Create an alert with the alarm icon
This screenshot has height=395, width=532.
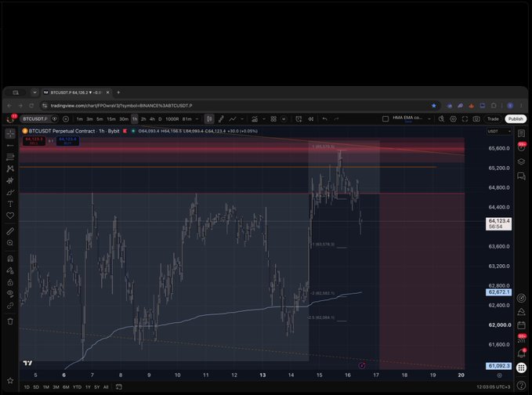point(299,119)
